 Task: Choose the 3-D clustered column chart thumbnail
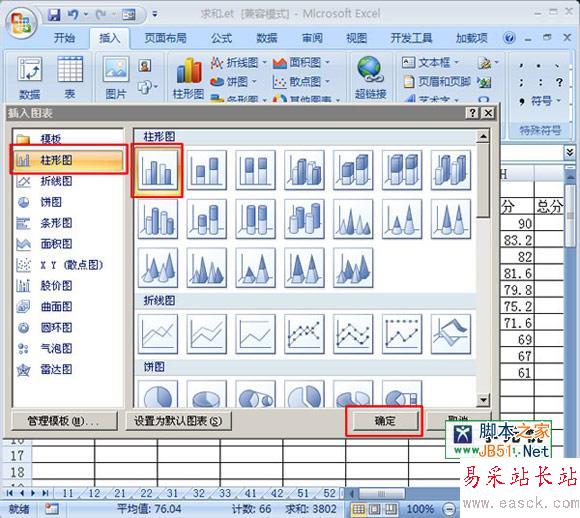(304, 171)
